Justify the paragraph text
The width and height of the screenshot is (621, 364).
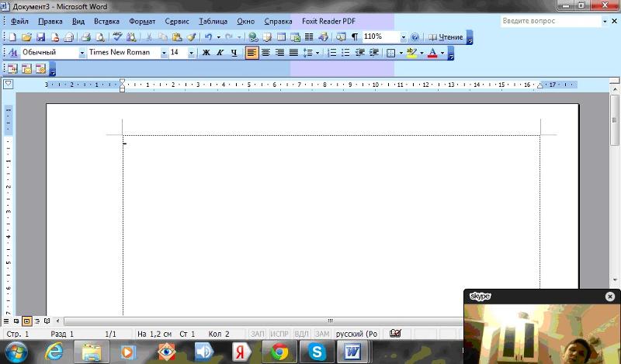(293, 52)
